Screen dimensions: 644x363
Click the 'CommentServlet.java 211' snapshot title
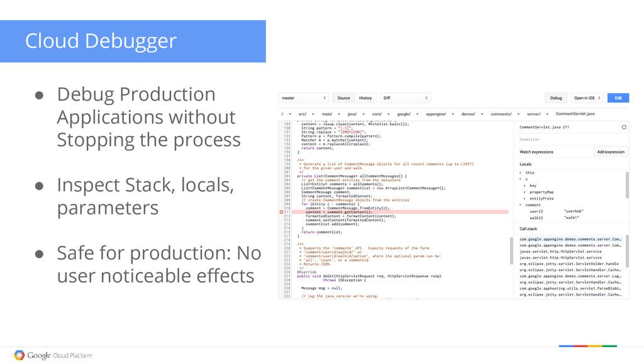tap(544, 127)
